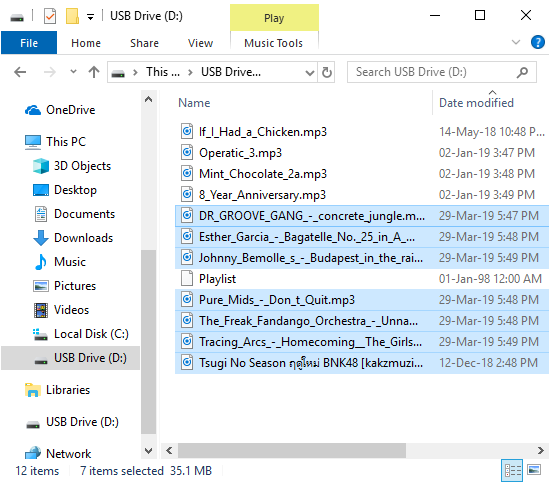Expand the address bar history dropdown
The width and height of the screenshot is (550, 483).
coord(309,73)
